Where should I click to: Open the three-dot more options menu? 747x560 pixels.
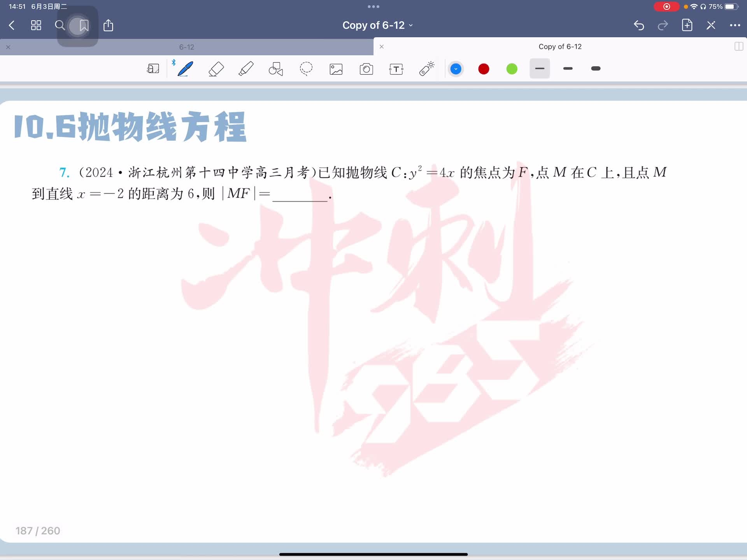click(x=735, y=26)
